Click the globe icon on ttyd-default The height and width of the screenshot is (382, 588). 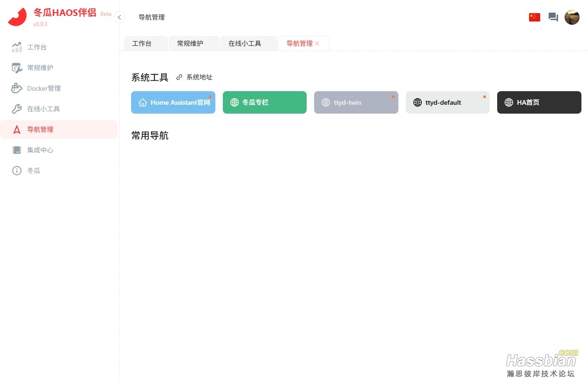tap(418, 102)
